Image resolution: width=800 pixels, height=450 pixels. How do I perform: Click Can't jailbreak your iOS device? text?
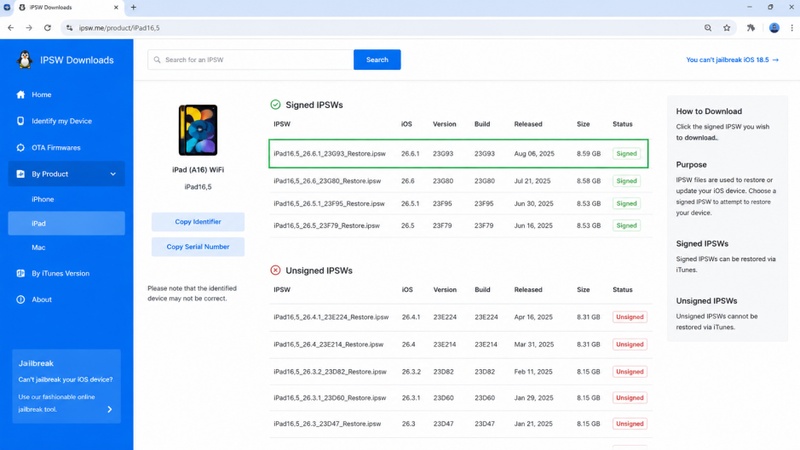point(65,380)
